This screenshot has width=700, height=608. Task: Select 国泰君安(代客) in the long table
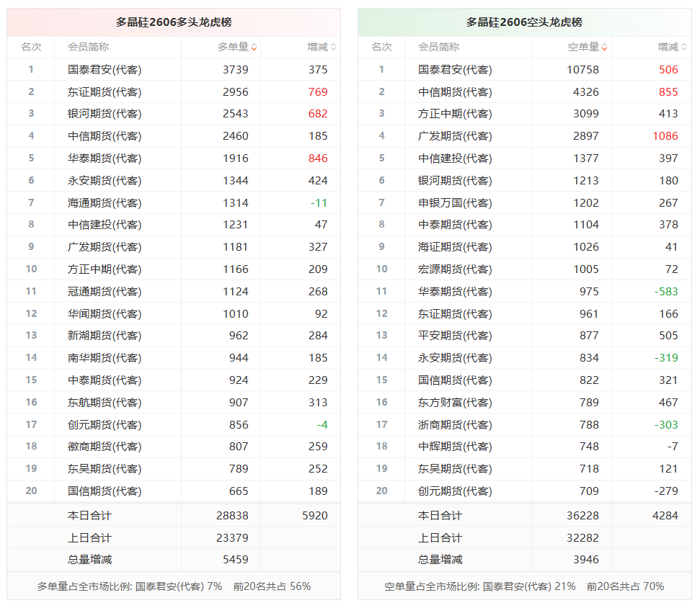(105, 70)
